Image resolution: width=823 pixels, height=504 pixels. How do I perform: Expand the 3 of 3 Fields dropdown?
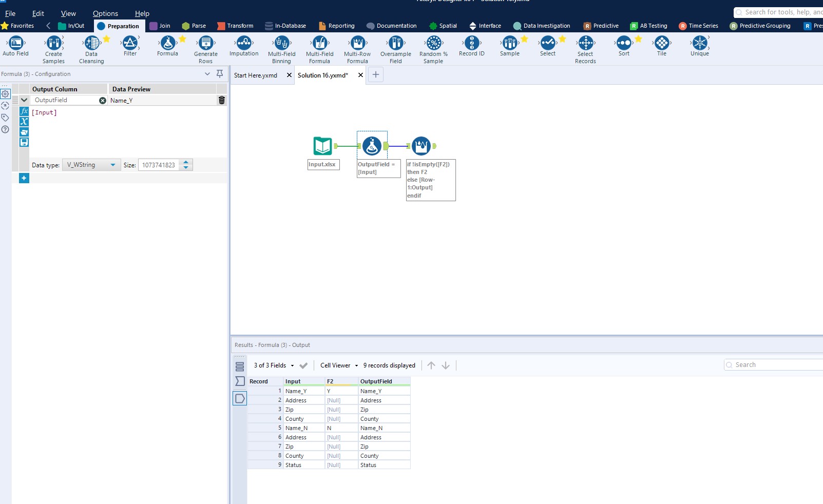point(274,365)
